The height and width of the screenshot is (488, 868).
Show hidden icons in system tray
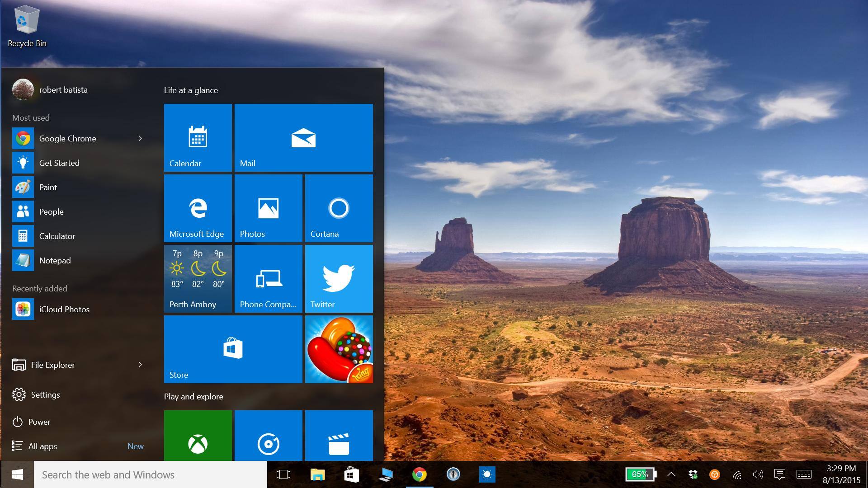tap(671, 474)
